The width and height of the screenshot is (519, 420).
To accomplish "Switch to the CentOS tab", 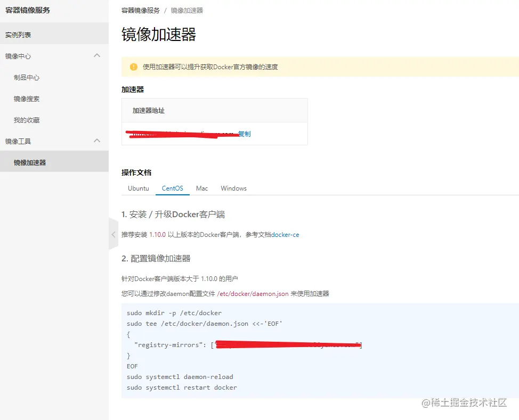I will click(x=173, y=188).
